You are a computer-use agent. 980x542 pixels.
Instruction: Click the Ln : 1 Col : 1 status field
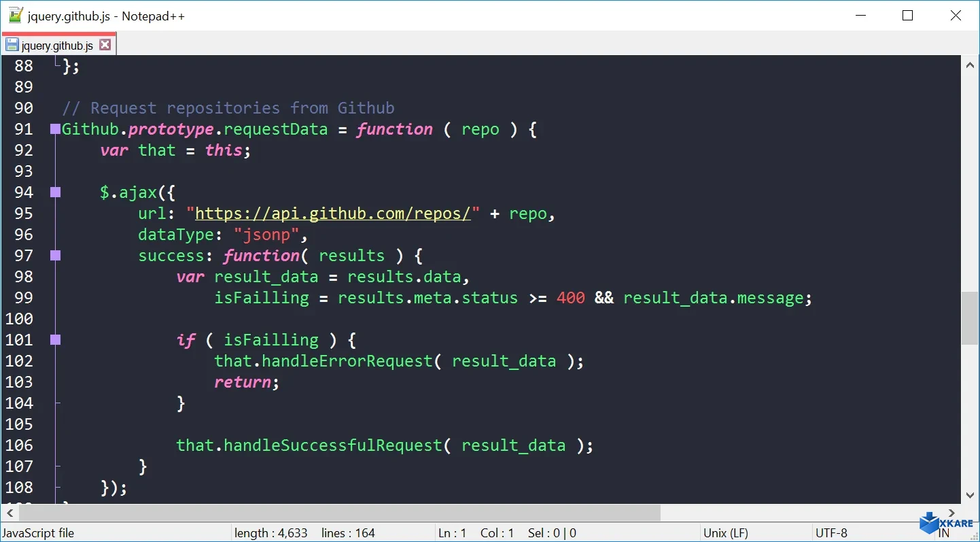click(476, 532)
